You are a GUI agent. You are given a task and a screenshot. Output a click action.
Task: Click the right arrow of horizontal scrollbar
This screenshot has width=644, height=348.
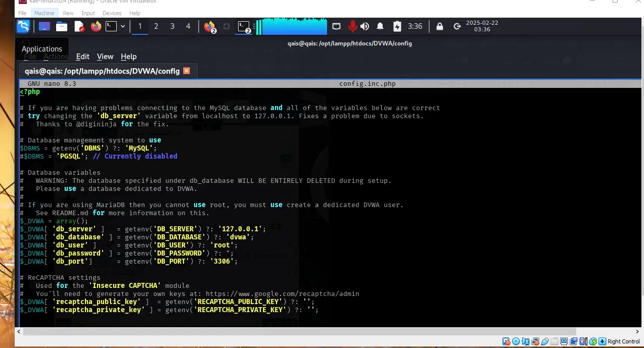(637, 331)
